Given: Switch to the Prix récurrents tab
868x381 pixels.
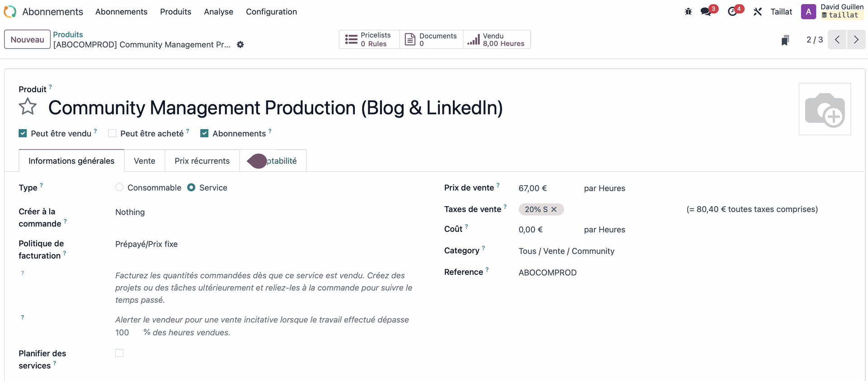Looking at the screenshot, I should (x=202, y=161).
